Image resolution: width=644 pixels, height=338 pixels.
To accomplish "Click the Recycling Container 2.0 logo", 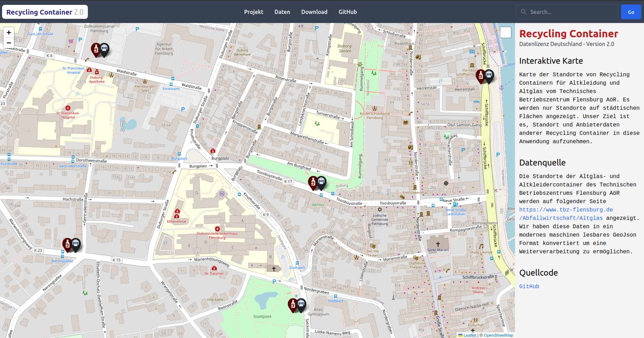I will point(45,11).
